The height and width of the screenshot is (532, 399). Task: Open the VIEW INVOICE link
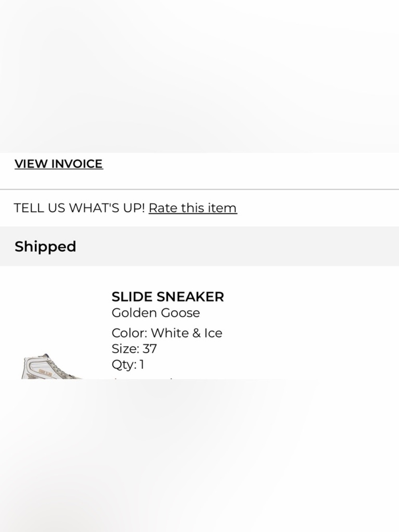[59, 164]
